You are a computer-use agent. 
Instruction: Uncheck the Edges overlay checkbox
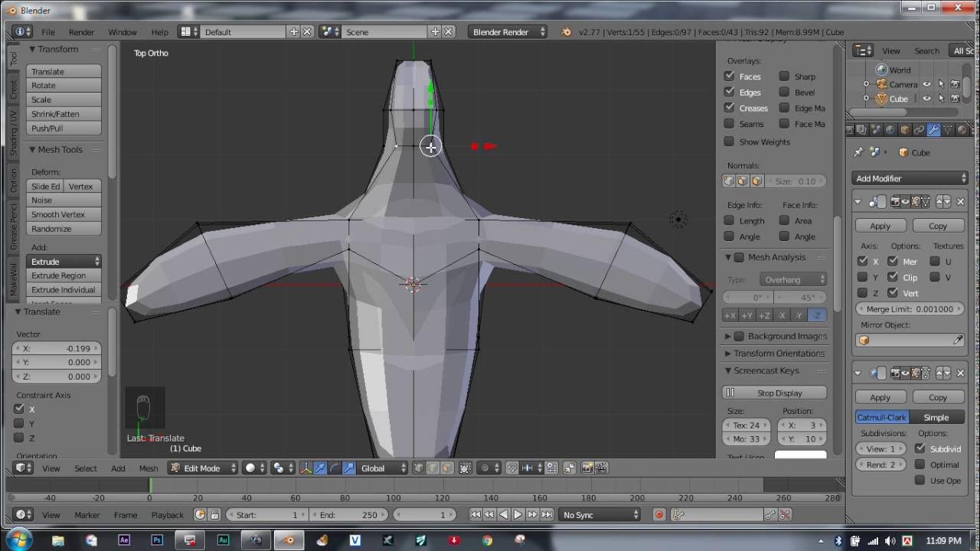pos(729,93)
